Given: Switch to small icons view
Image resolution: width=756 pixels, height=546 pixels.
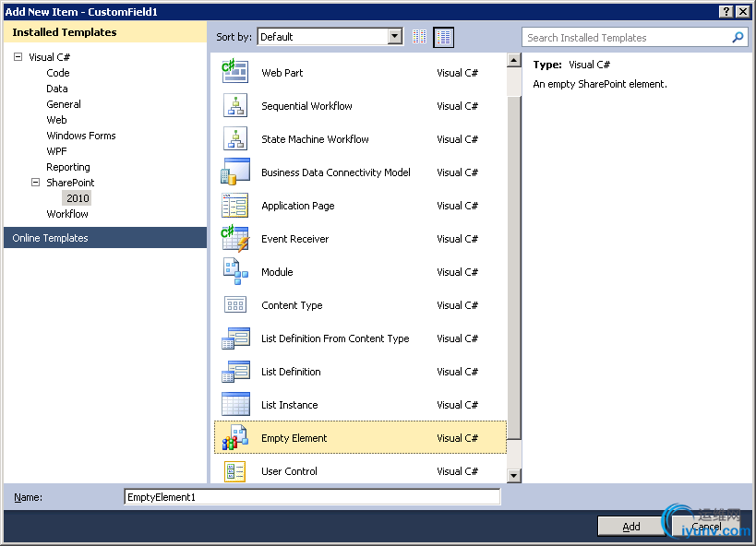Looking at the screenshot, I should point(419,37).
